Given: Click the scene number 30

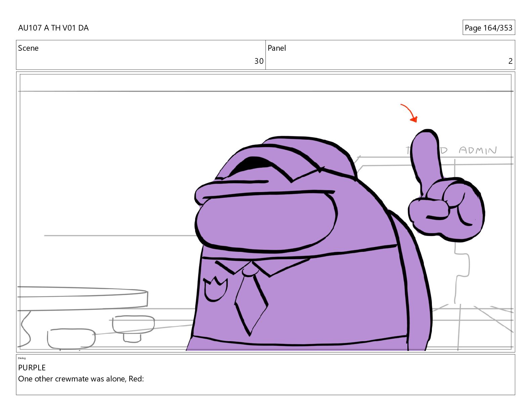Looking at the screenshot, I should click(259, 61).
